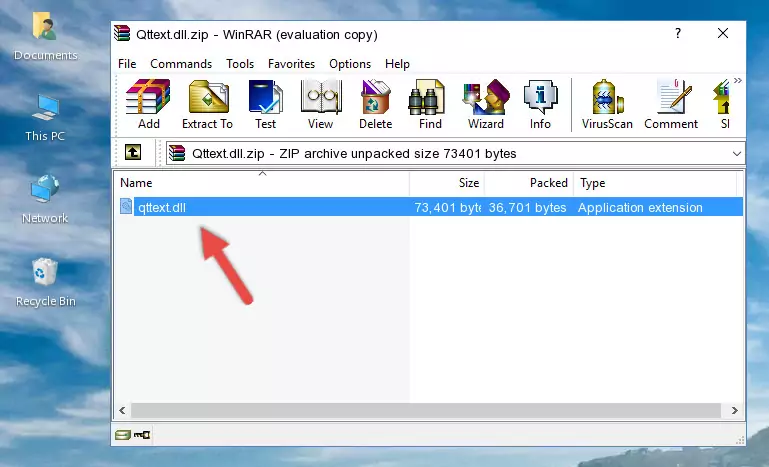Click the disk drive status bar icon
Image resolution: width=769 pixels, height=467 pixels.
click(123, 435)
